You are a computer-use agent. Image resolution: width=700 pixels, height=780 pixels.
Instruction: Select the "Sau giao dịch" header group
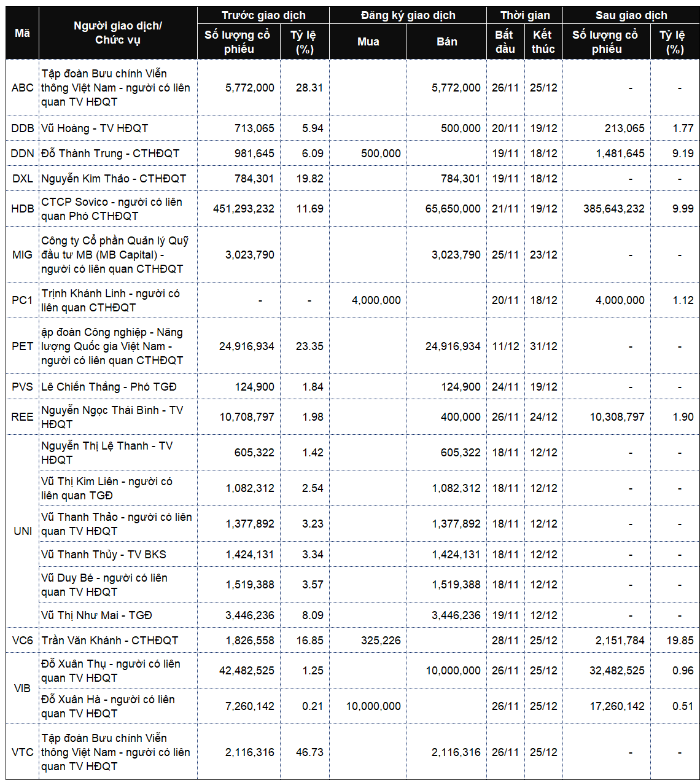(x=631, y=15)
